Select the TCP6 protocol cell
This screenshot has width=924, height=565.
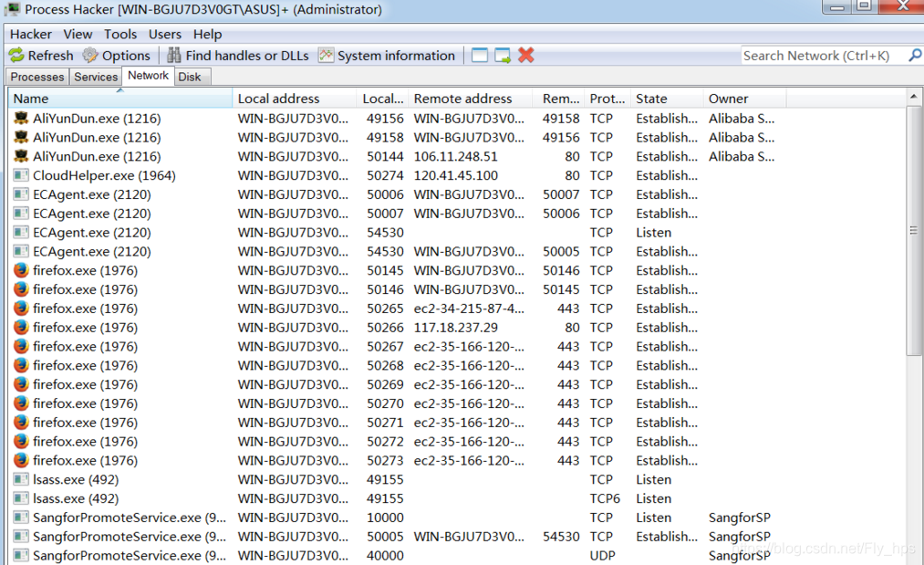click(x=605, y=498)
